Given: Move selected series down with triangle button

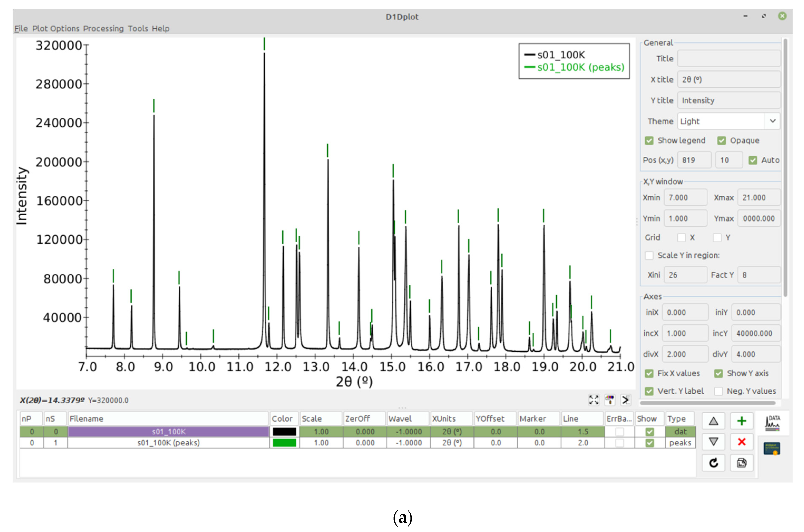Looking at the screenshot, I should [x=713, y=442].
